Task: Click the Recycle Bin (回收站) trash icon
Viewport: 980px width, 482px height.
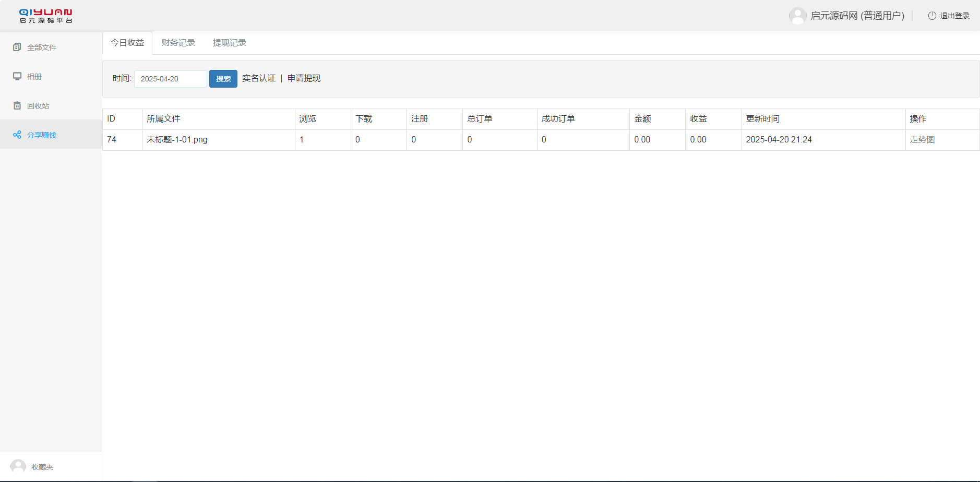Action: (17, 106)
